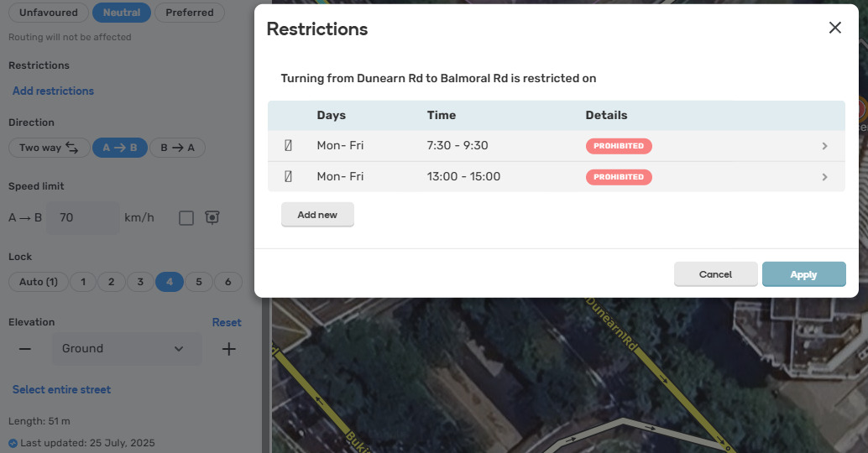The image size is (868, 453).
Task: Click the A→B speed limit field
Action: [x=83, y=218]
